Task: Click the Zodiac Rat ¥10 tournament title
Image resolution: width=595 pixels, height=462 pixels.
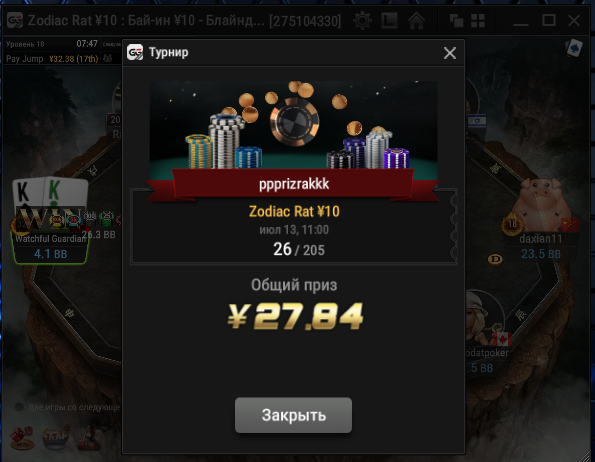Action: click(x=294, y=211)
